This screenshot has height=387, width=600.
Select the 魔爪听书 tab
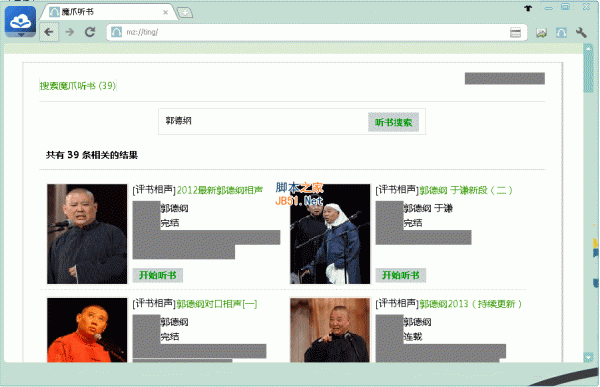107,12
